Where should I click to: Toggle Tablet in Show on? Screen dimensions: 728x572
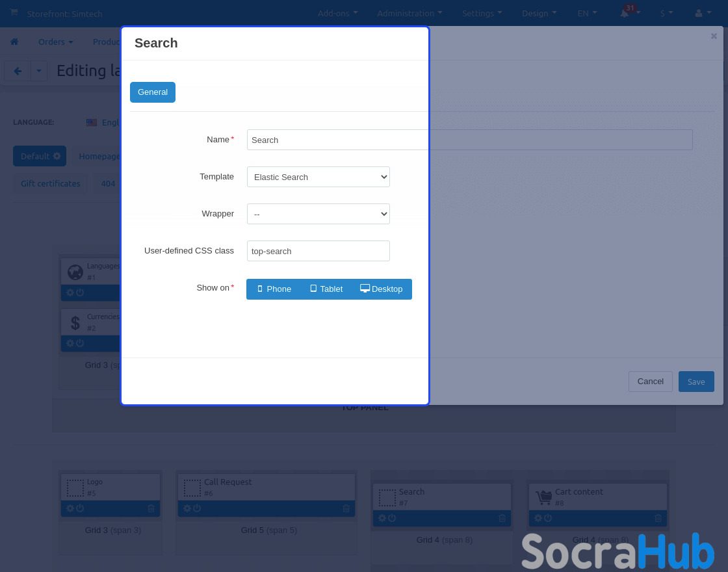326,289
